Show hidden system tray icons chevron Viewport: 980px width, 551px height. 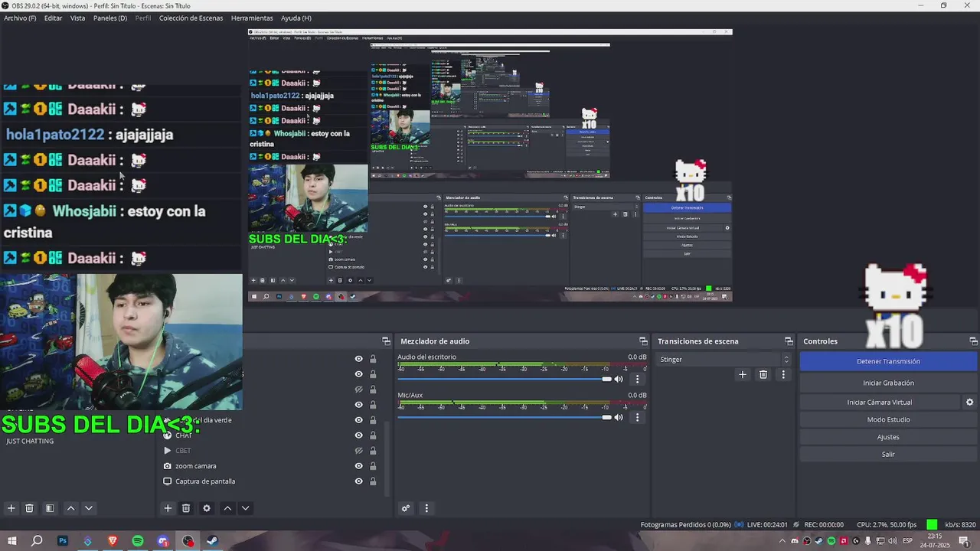pos(782,541)
